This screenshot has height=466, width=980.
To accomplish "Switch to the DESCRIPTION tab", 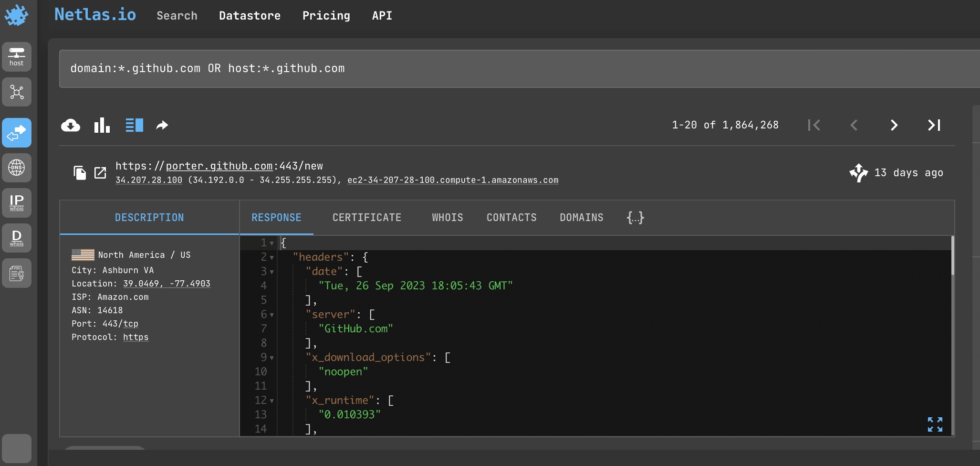I will coord(149,218).
